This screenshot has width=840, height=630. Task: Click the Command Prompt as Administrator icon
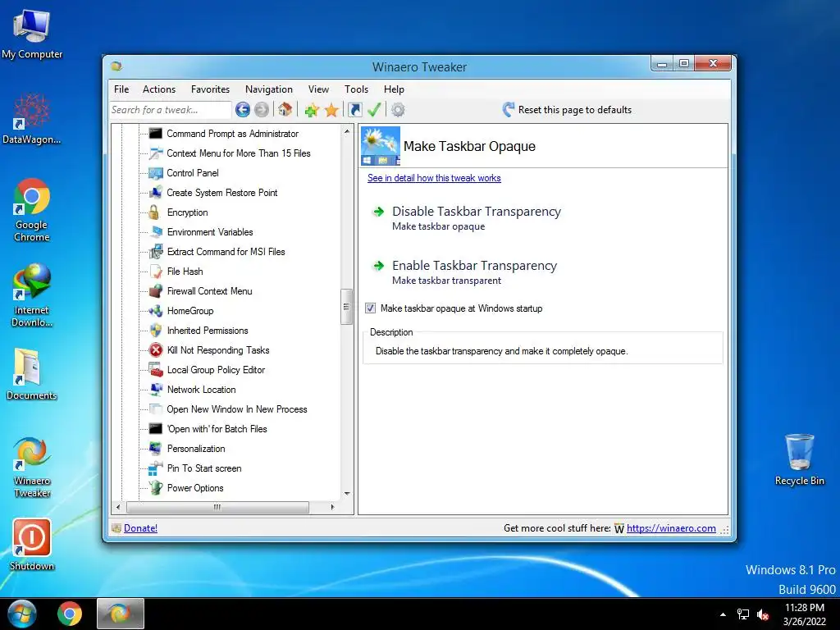[155, 134]
